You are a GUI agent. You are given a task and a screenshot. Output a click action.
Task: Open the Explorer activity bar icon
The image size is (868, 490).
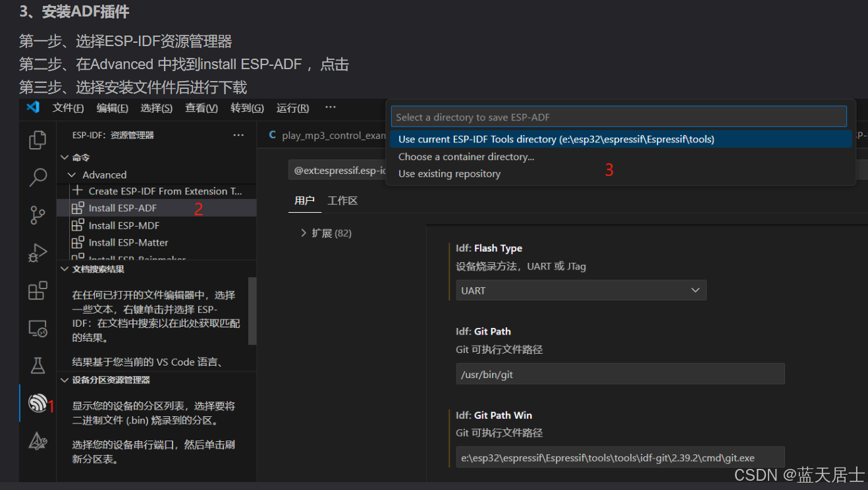point(38,140)
